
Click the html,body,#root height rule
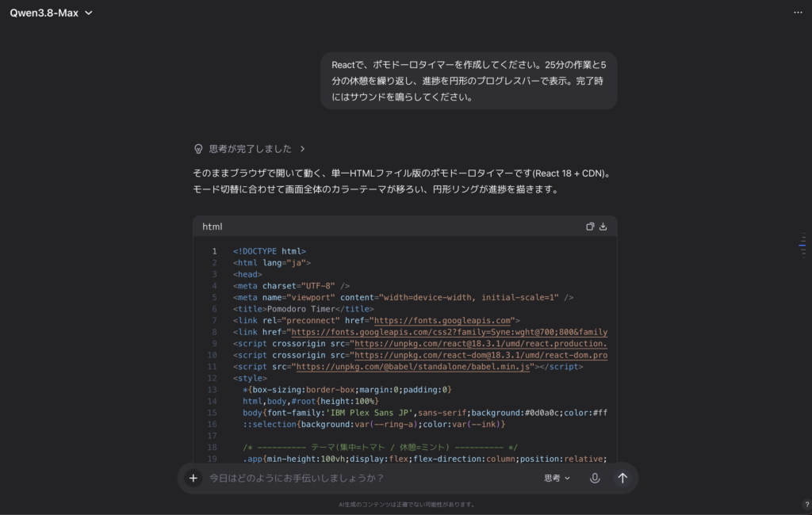311,402
